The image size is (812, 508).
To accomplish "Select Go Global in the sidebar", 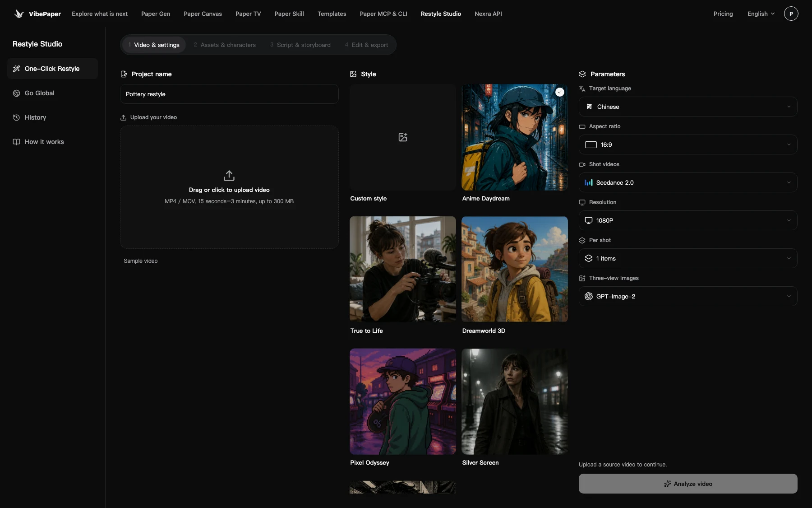I will (x=52, y=93).
